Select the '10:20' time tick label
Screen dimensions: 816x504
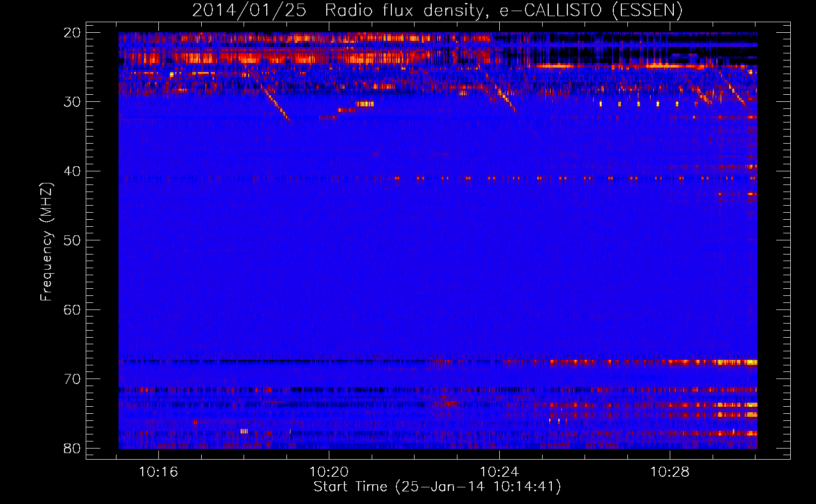click(x=329, y=472)
